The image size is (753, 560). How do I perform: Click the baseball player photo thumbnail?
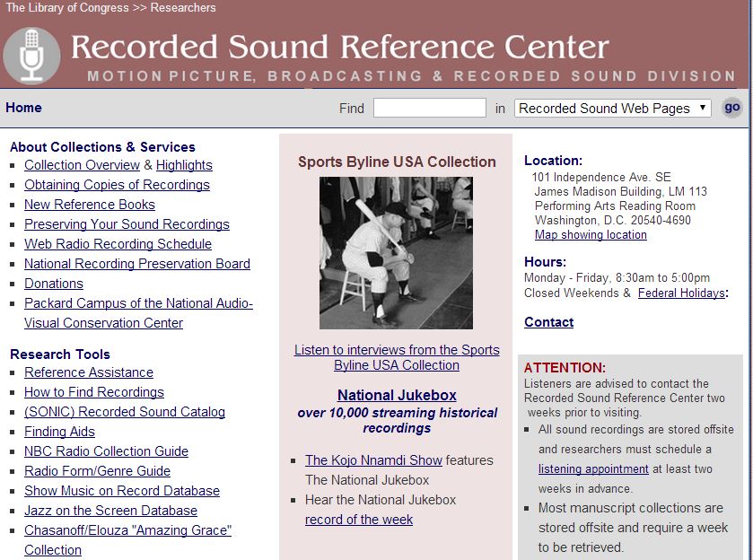coord(396,253)
